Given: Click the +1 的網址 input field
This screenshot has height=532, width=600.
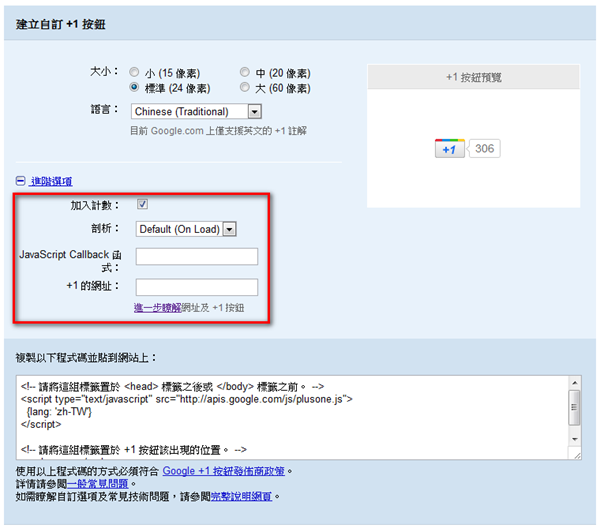Looking at the screenshot, I should click(197, 287).
